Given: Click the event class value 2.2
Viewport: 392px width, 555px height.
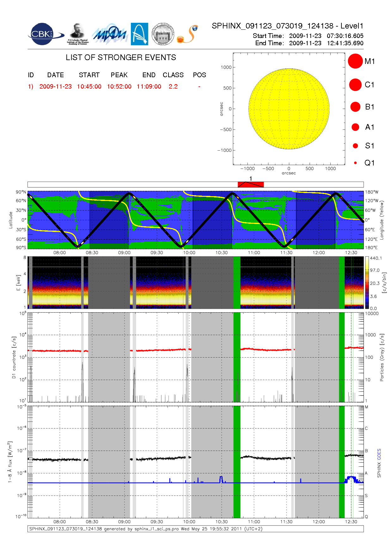Looking at the screenshot, I should click(x=173, y=87).
